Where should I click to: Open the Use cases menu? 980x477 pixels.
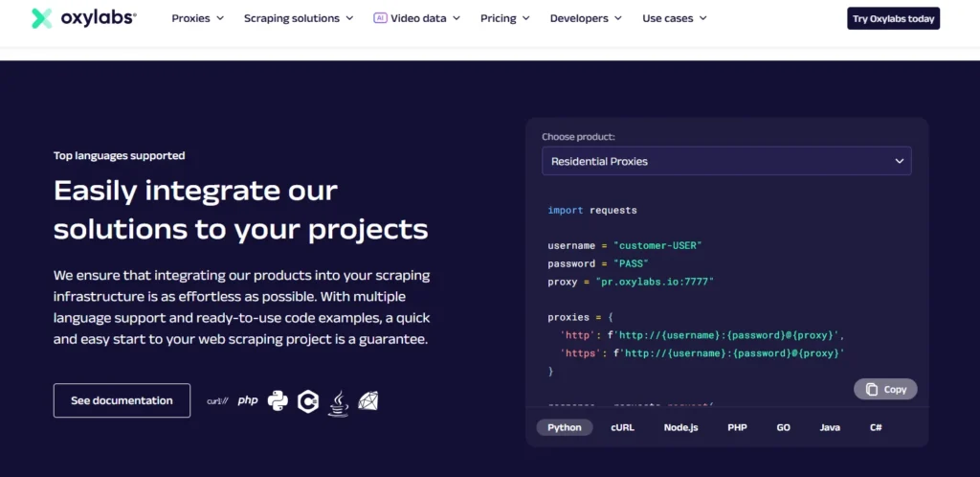click(x=675, y=18)
